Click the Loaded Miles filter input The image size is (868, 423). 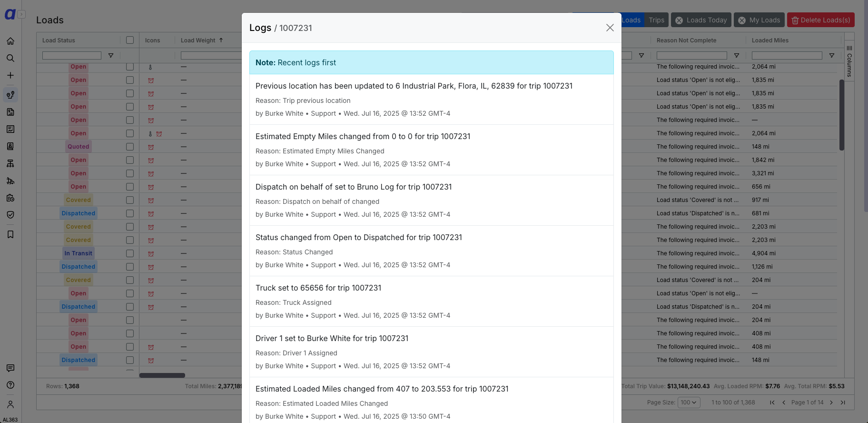click(x=787, y=56)
